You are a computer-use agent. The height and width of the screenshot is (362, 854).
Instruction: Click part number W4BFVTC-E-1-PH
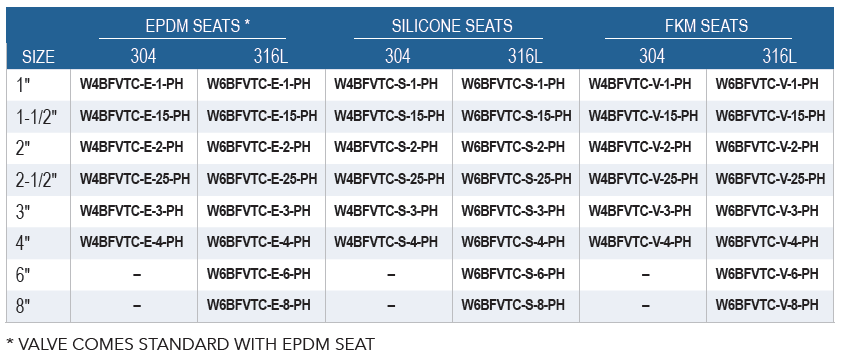131,84
